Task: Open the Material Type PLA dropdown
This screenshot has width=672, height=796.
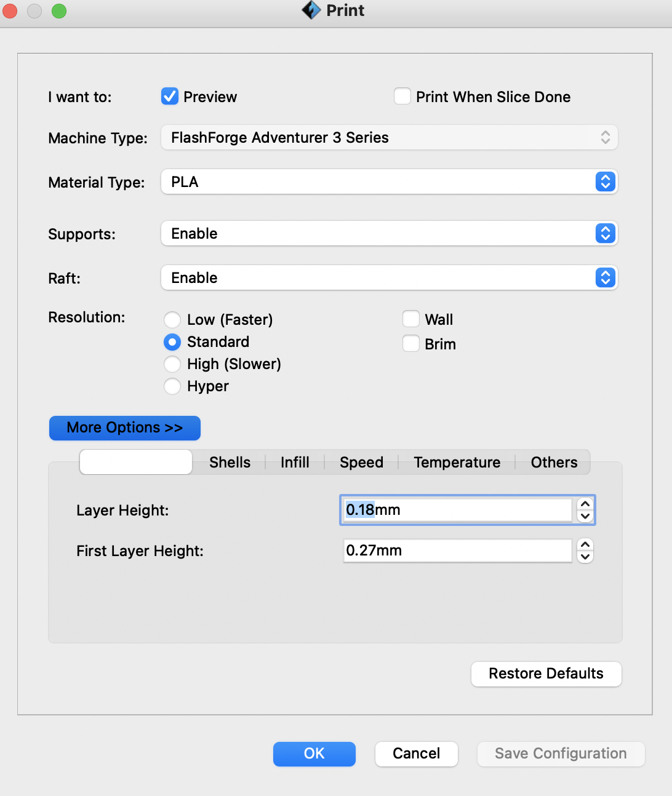Action: point(389,181)
